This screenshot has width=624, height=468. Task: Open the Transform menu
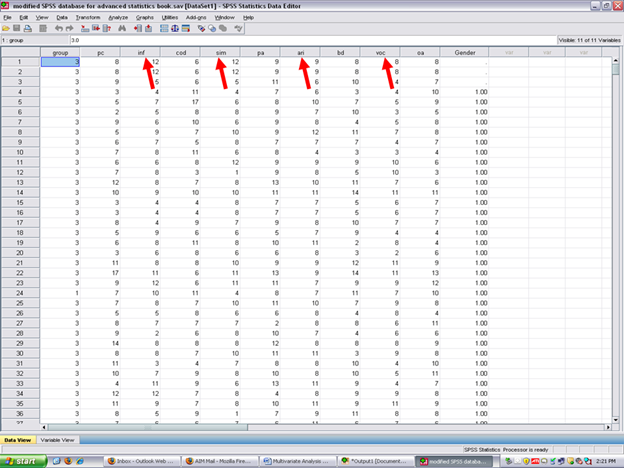click(x=87, y=17)
